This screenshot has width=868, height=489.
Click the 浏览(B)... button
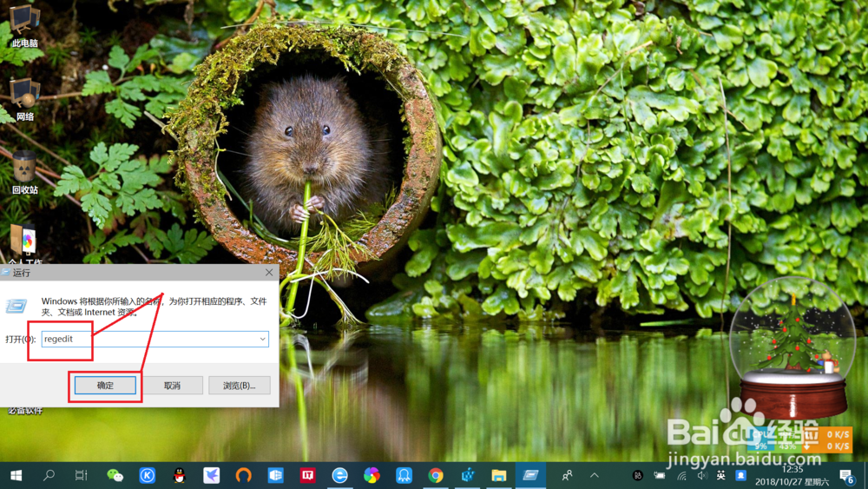click(240, 386)
